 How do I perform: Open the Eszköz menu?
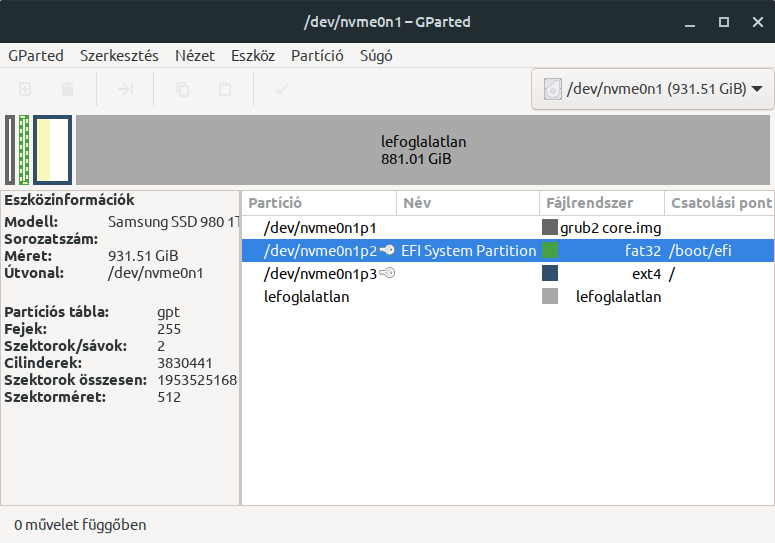pos(253,55)
